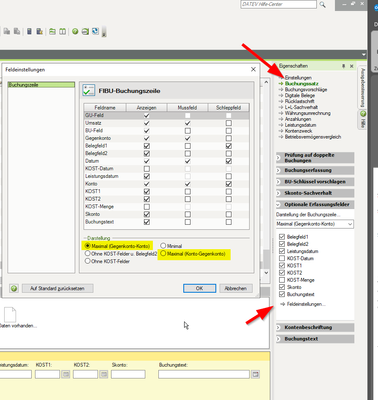
Task: Select Ohne KOST-Felder u. Belegfeld2 option
Action: 88,253
